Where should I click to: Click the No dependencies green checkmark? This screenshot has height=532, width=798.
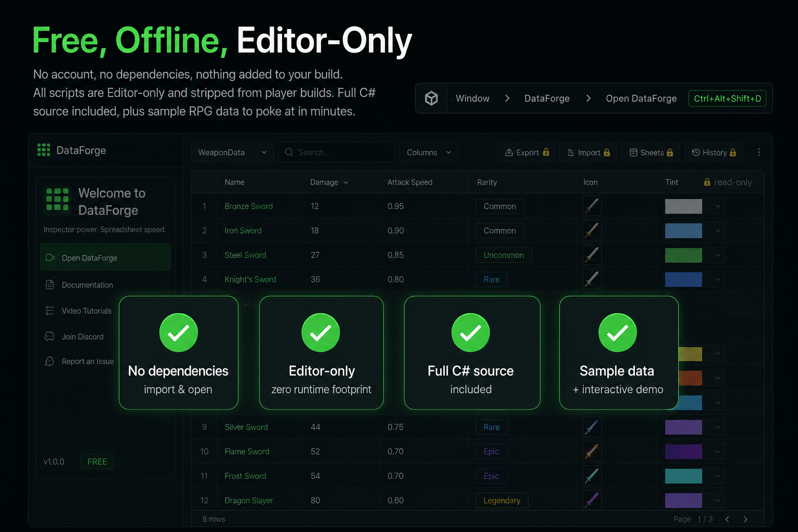(x=178, y=332)
